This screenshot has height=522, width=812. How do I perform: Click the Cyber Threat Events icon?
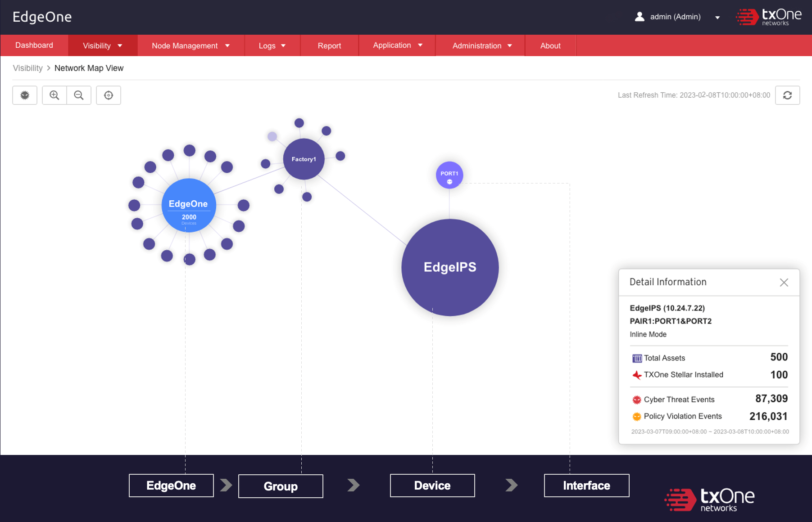pyautogui.click(x=637, y=400)
